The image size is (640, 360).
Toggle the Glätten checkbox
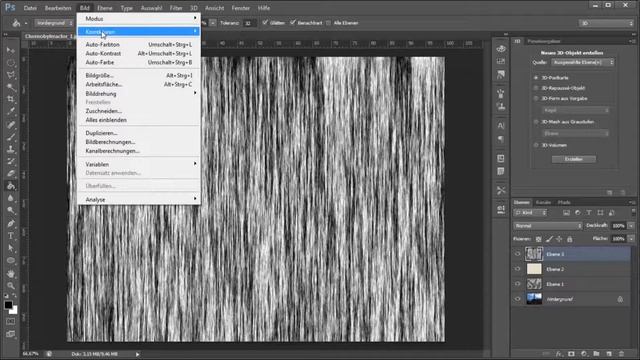pos(265,23)
